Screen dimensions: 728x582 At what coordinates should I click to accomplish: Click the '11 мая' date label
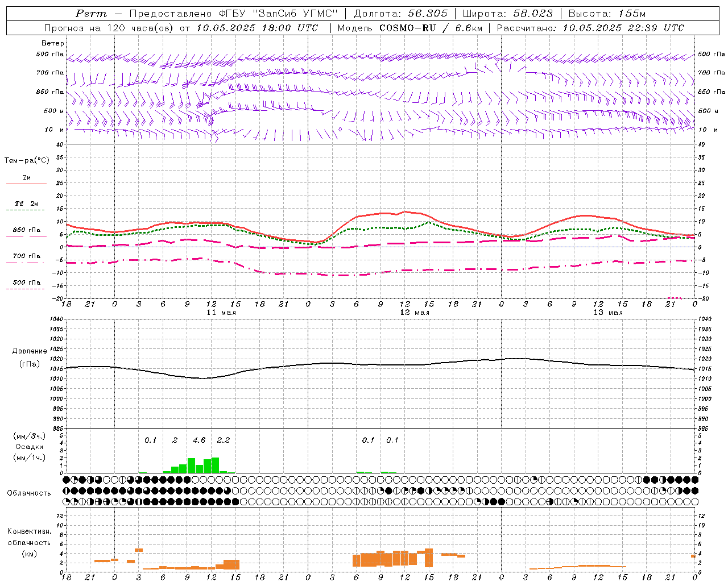[221, 313]
